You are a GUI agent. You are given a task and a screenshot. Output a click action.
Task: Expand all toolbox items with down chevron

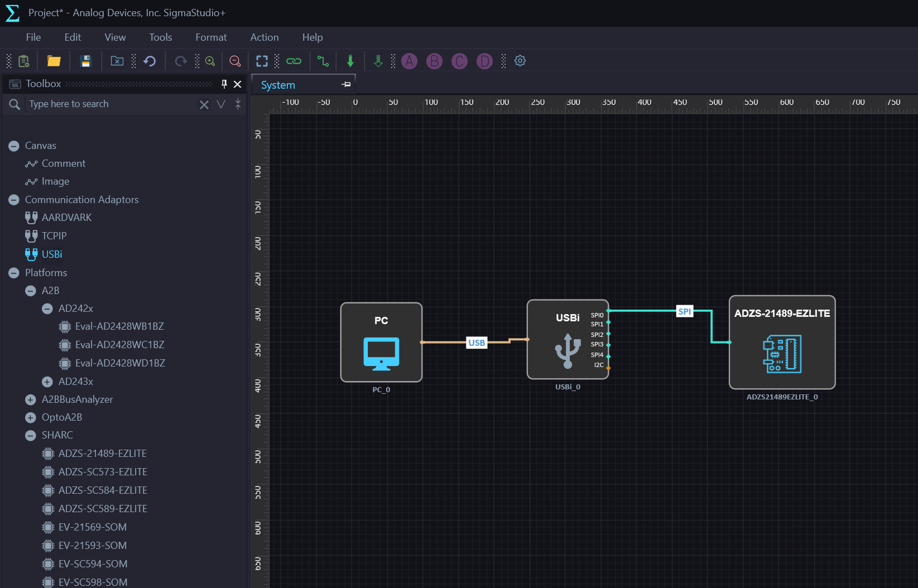221,104
